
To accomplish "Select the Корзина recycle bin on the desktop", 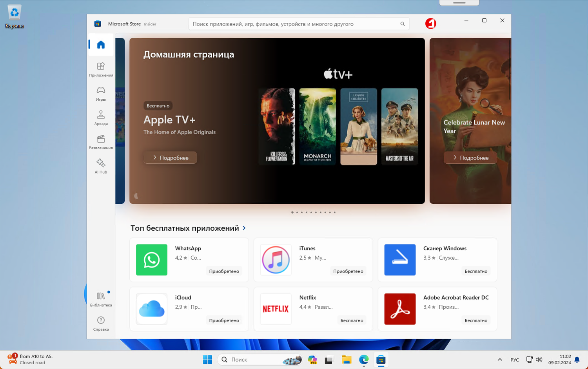I will click(15, 17).
